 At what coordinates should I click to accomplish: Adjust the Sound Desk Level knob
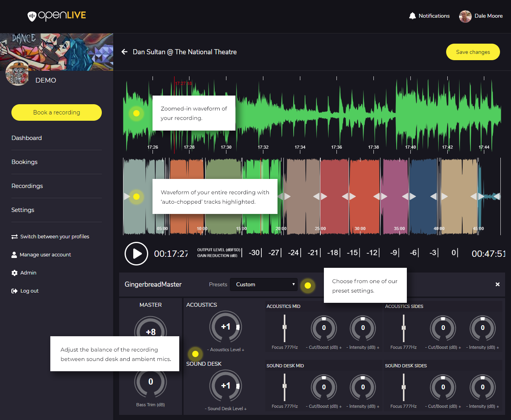(226, 386)
